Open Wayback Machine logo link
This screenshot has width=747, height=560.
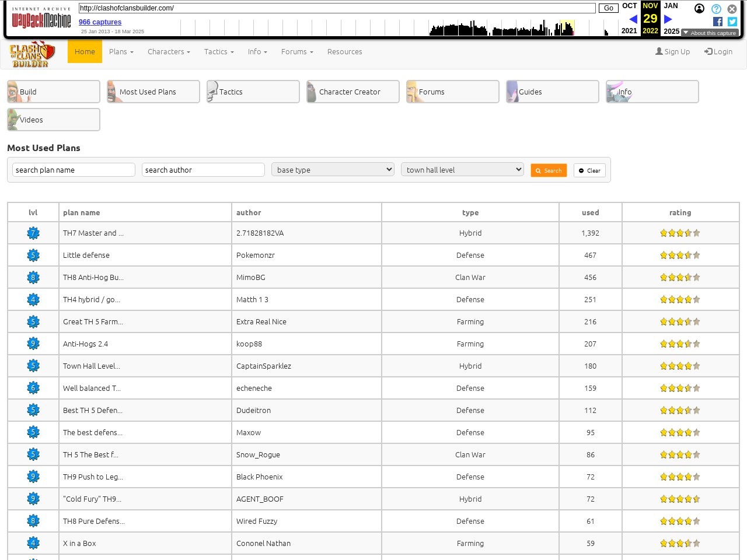click(x=41, y=18)
